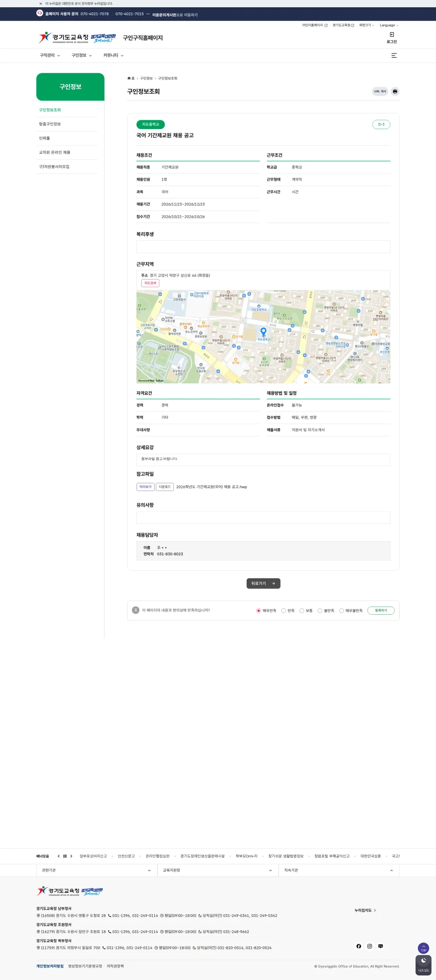The height and width of the screenshot is (980, 436).
Task: Open the Language dropdown
Action: click(389, 25)
